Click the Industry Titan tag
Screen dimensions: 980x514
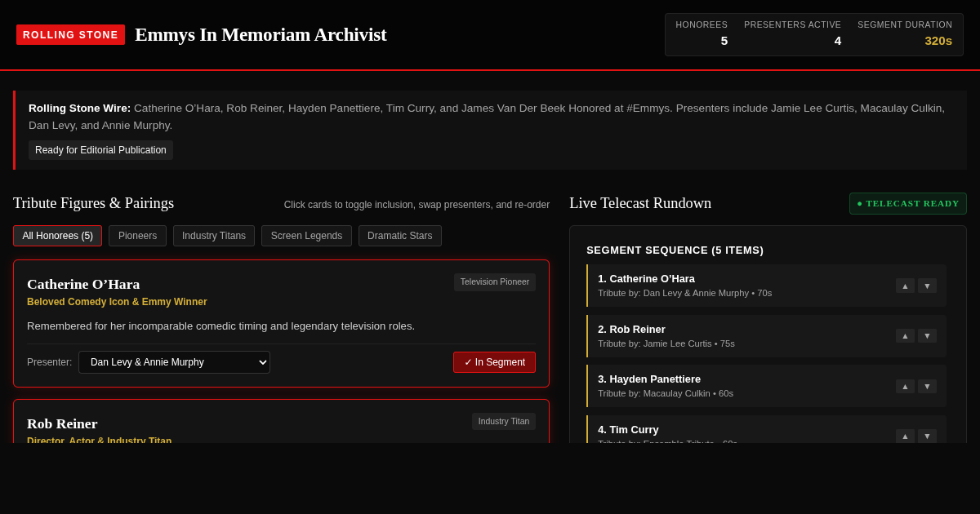click(x=504, y=421)
